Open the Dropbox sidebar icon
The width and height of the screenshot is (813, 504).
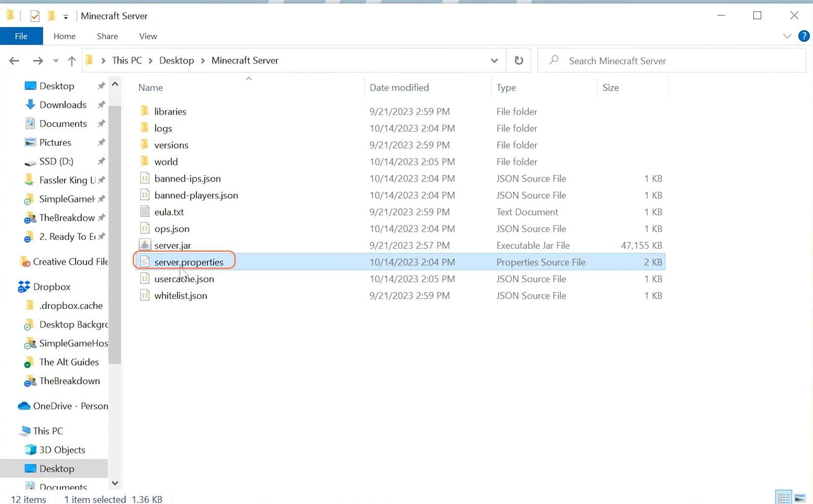point(23,287)
